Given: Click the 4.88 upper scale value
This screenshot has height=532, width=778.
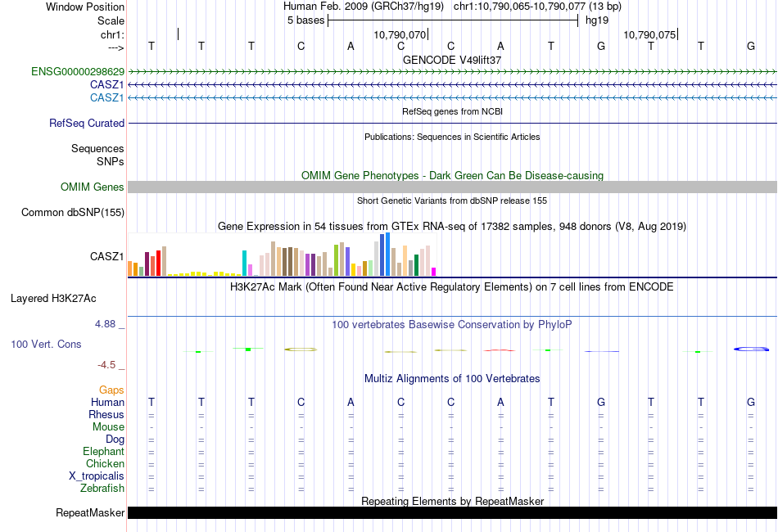Looking at the screenshot, I should (x=105, y=324).
